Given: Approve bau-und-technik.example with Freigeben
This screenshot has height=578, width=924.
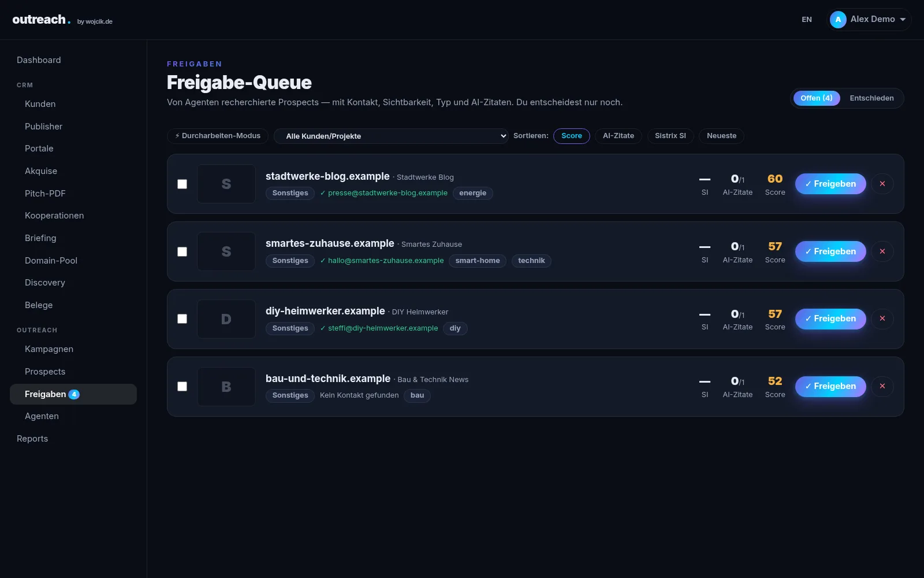Looking at the screenshot, I should [x=830, y=386].
